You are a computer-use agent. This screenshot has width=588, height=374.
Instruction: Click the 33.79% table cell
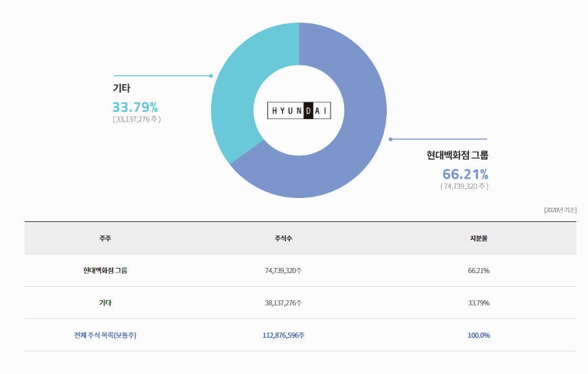479,303
